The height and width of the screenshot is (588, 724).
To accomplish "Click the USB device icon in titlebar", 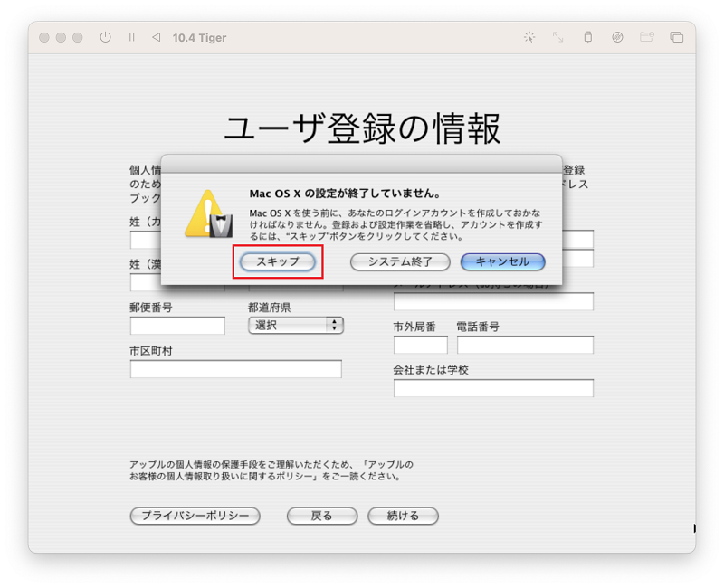I will pos(587,37).
